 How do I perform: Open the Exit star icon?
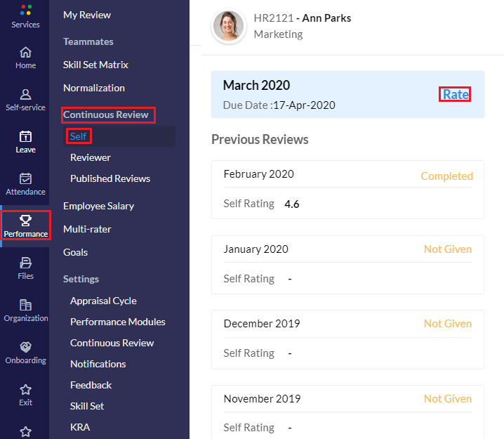coord(25,390)
